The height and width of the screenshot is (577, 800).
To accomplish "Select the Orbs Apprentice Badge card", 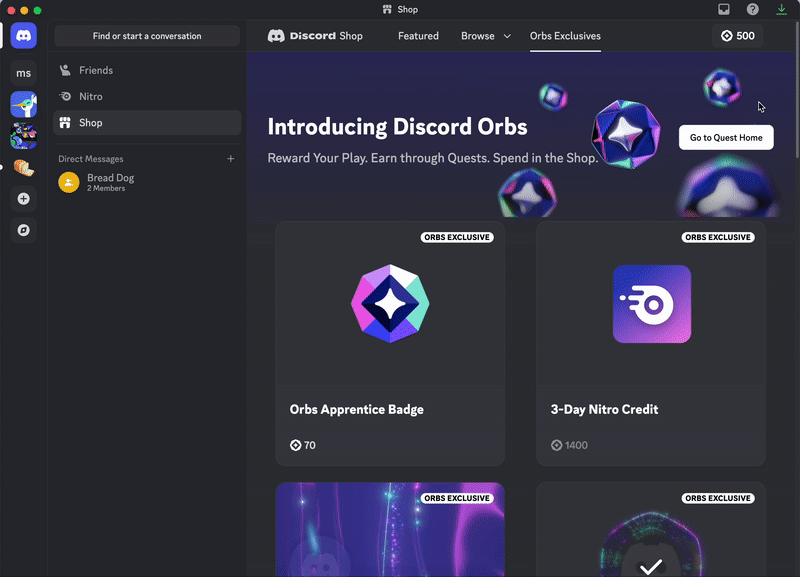I will point(390,345).
